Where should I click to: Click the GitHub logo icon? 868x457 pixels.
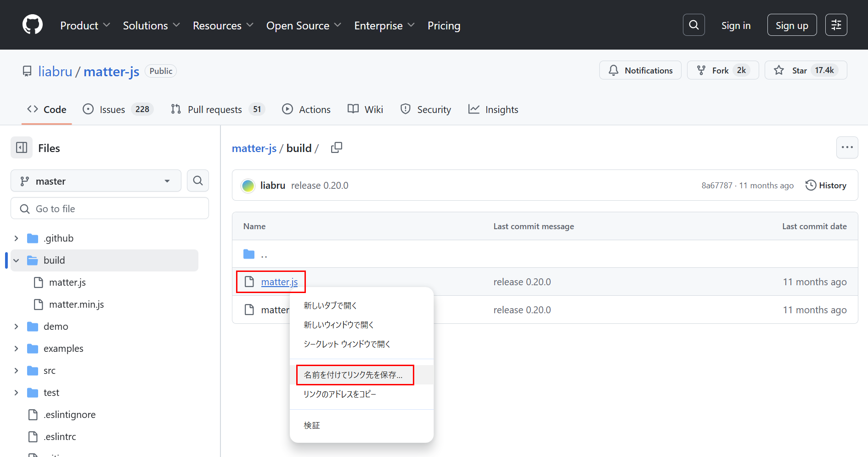(32, 25)
